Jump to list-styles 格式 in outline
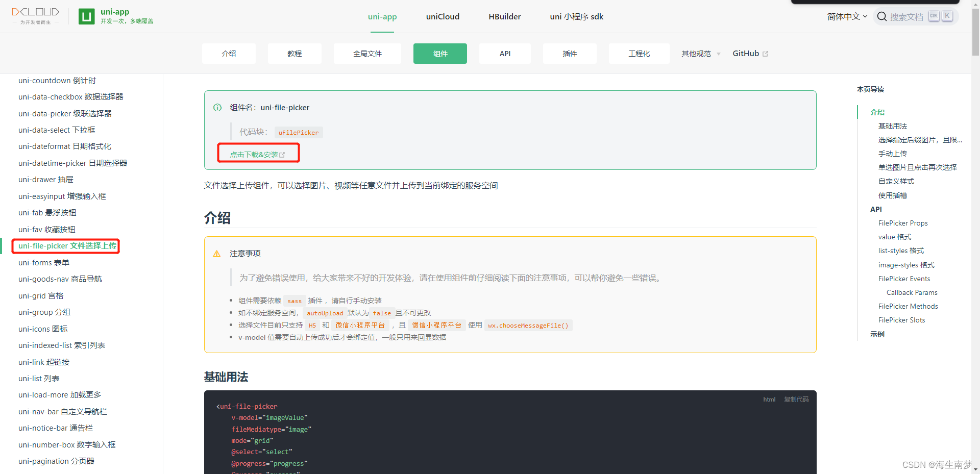The height and width of the screenshot is (474, 980). (901, 251)
